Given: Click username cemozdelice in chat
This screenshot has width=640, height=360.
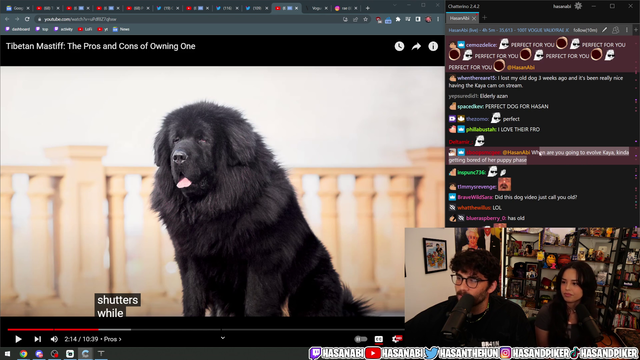Looking at the screenshot, I should tap(482, 45).
